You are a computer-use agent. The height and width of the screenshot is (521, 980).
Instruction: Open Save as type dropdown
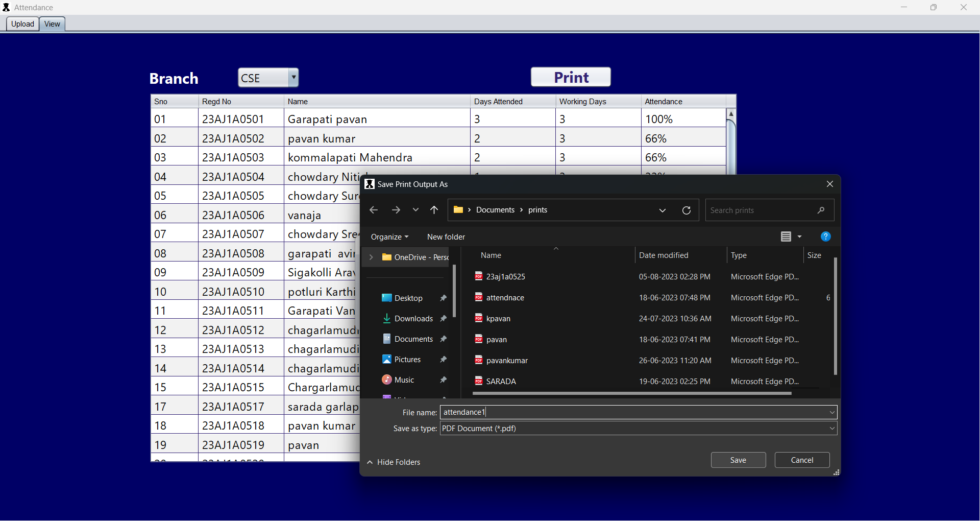click(639, 429)
